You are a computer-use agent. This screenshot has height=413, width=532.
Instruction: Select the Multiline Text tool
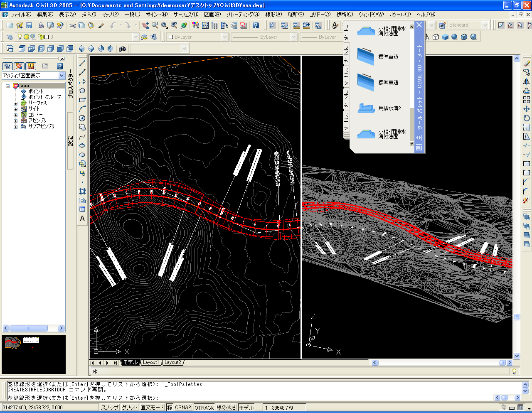pos(82,219)
